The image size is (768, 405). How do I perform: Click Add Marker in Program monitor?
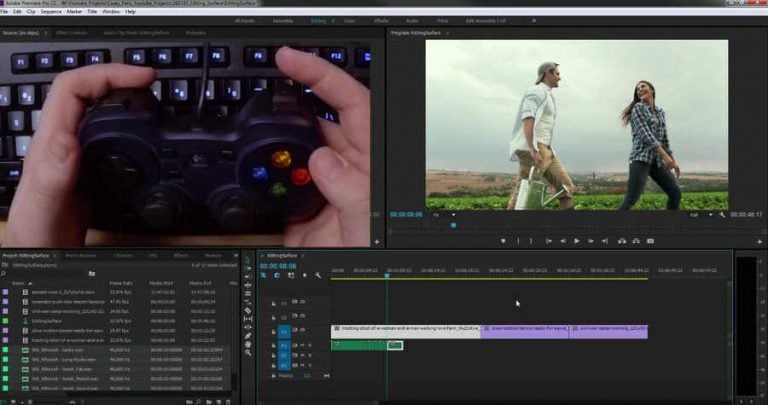(x=503, y=241)
